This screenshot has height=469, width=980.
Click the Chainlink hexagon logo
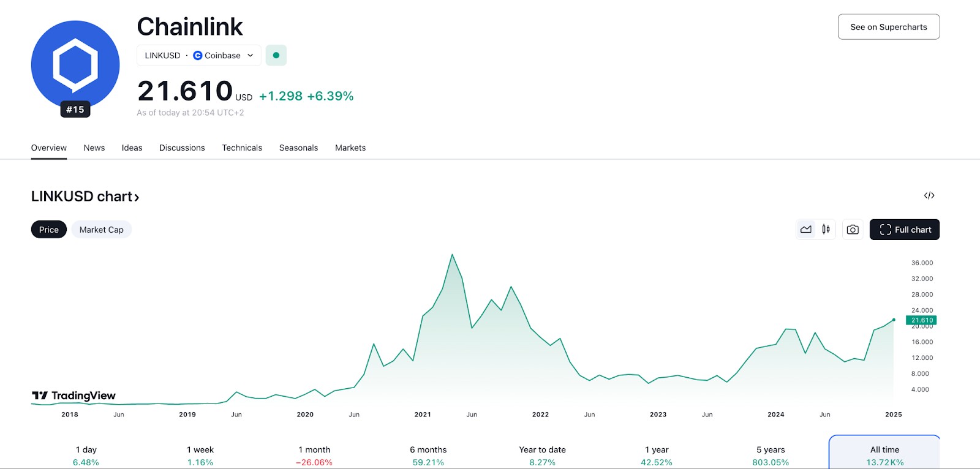pyautogui.click(x=75, y=65)
